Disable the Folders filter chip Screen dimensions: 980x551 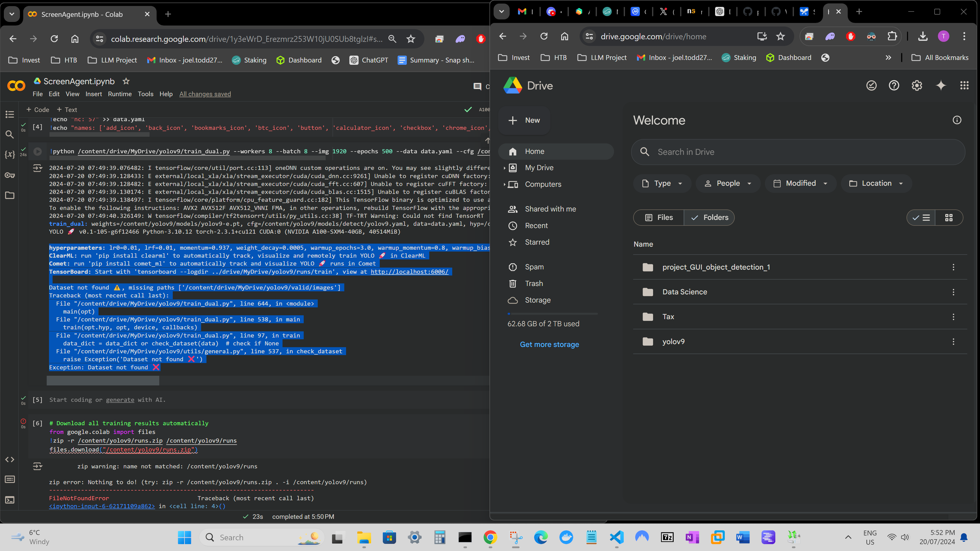(709, 218)
